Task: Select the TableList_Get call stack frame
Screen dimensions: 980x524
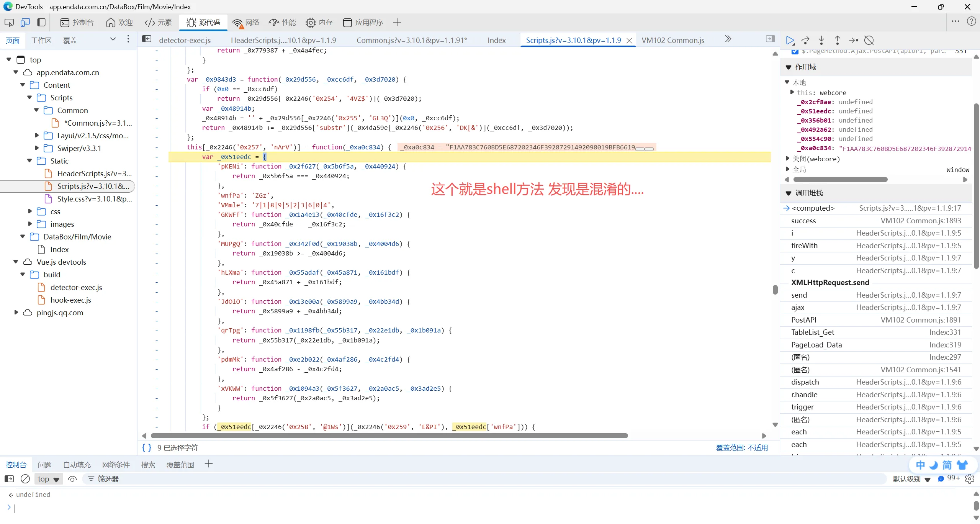Action: [x=812, y=332]
